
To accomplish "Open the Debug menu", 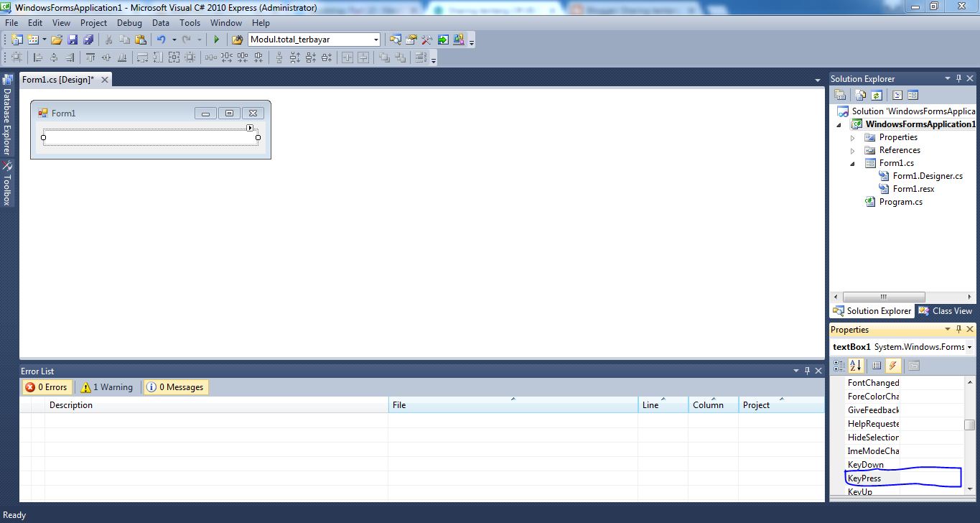I will point(129,22).
